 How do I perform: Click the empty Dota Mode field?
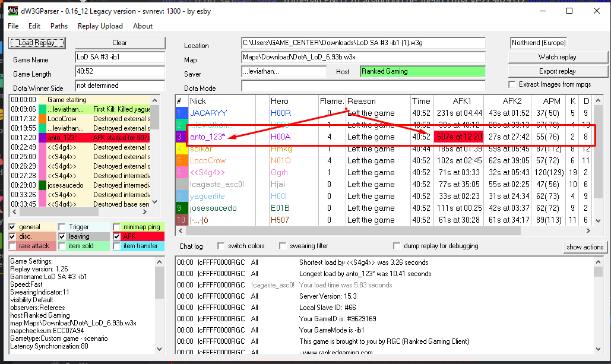point(363,86)
